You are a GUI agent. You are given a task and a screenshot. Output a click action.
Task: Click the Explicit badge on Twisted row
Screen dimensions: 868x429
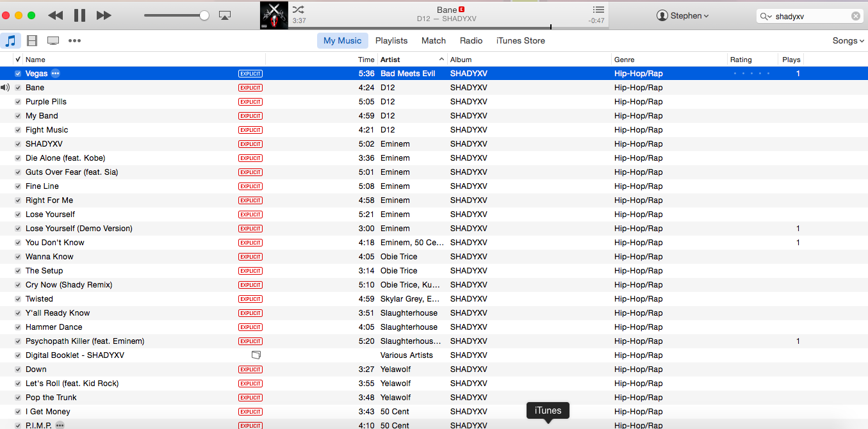coord(250,299)
